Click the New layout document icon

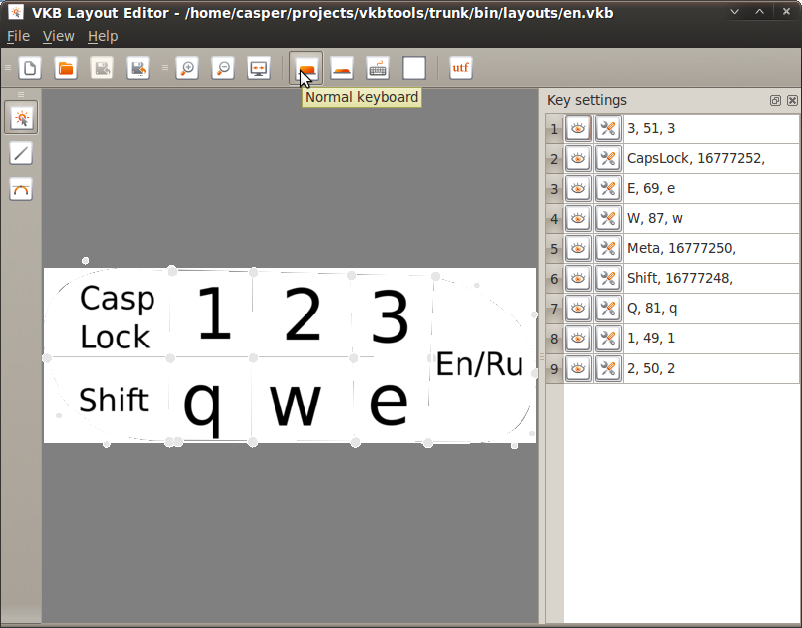click(x=29, y=67)
